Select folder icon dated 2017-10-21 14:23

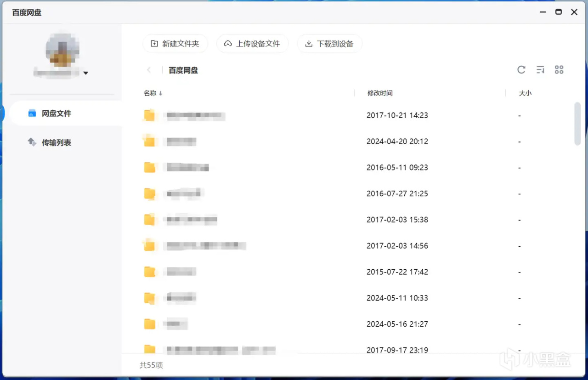point(149,115)
